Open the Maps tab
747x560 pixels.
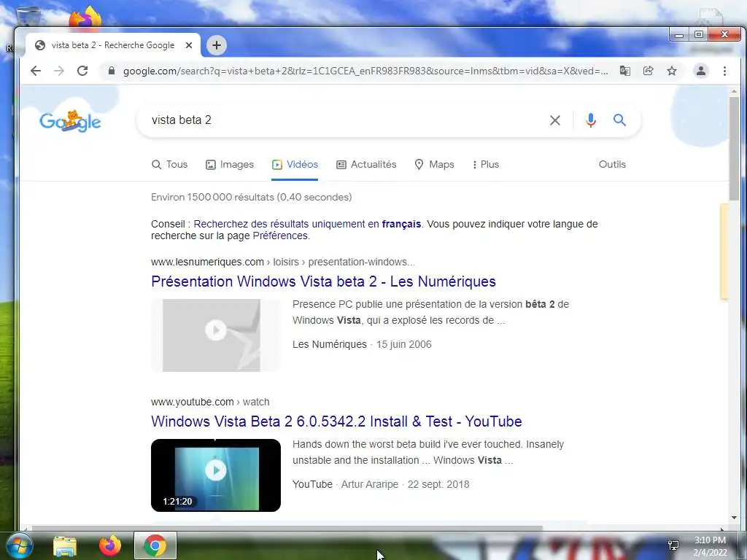click(x=434, y=164)
